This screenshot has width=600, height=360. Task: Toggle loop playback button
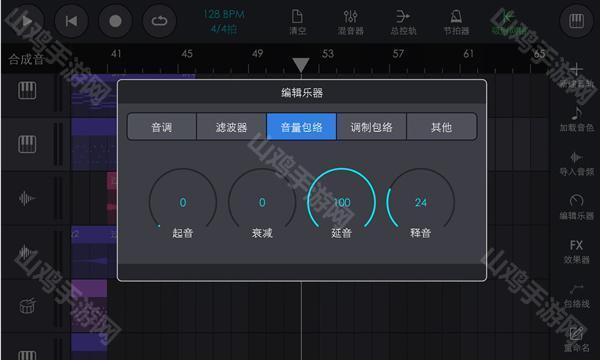(x=160, y=21)
